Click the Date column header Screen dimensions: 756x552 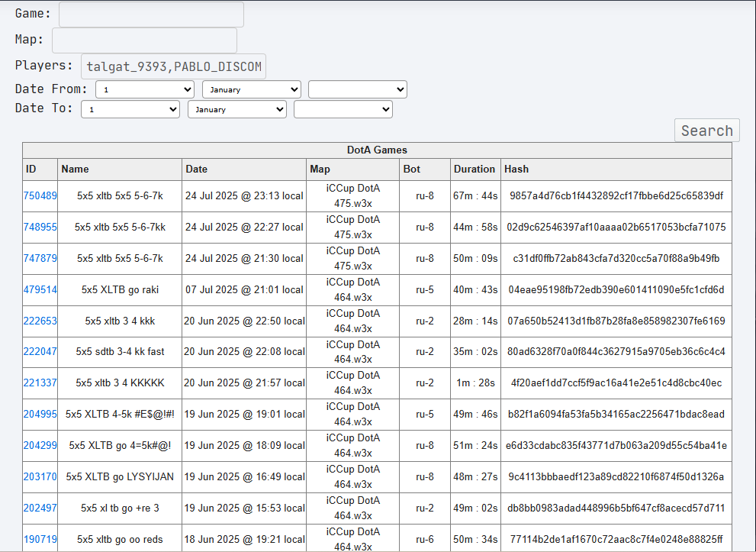point(244,169)
